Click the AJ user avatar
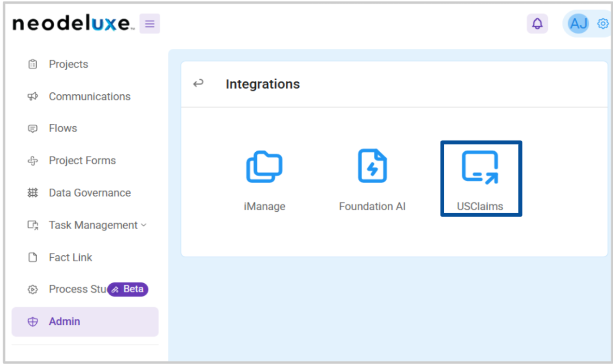The width and height of the screenshot is (613, 364). point(578,23)
